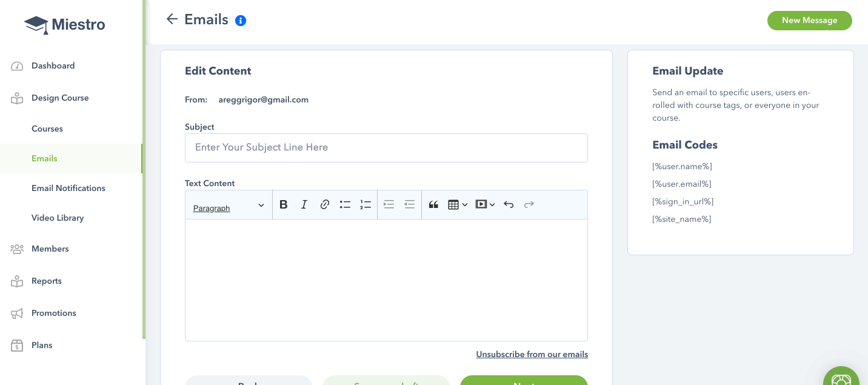Follow the Unsubscribe from our emails link
This screenshot has width=868, height=385.
pos(532,355)
